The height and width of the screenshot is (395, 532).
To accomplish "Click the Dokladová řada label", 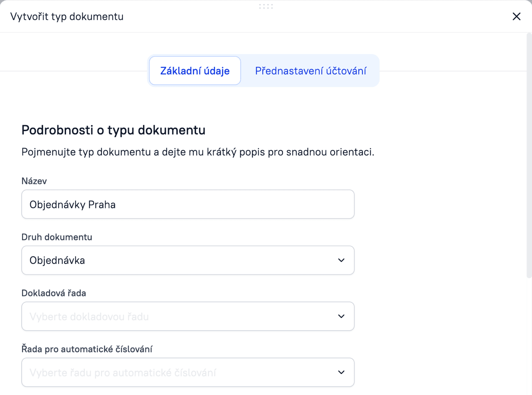I will pos(54,293).
